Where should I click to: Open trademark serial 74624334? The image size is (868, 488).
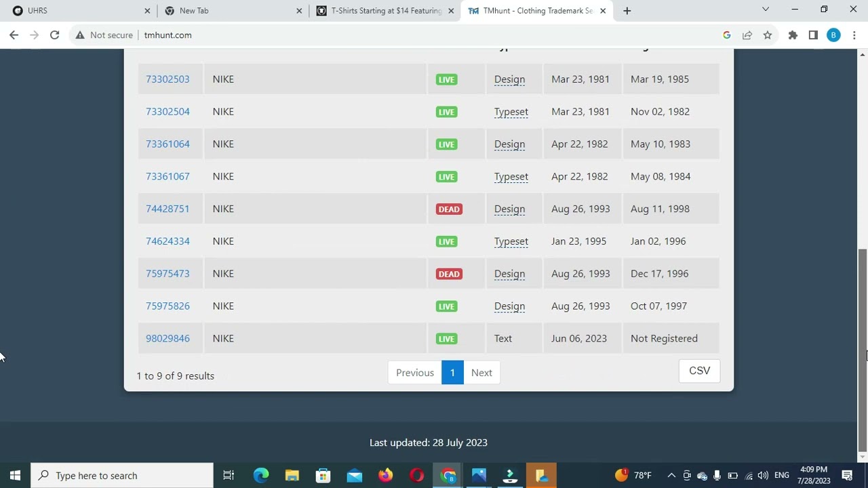tap(167, 241)
